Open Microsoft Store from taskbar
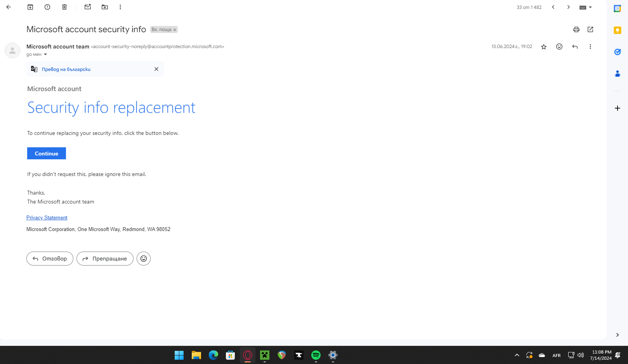Image resolution: width=628 pixels, height=364 pixels. point(231,355)
